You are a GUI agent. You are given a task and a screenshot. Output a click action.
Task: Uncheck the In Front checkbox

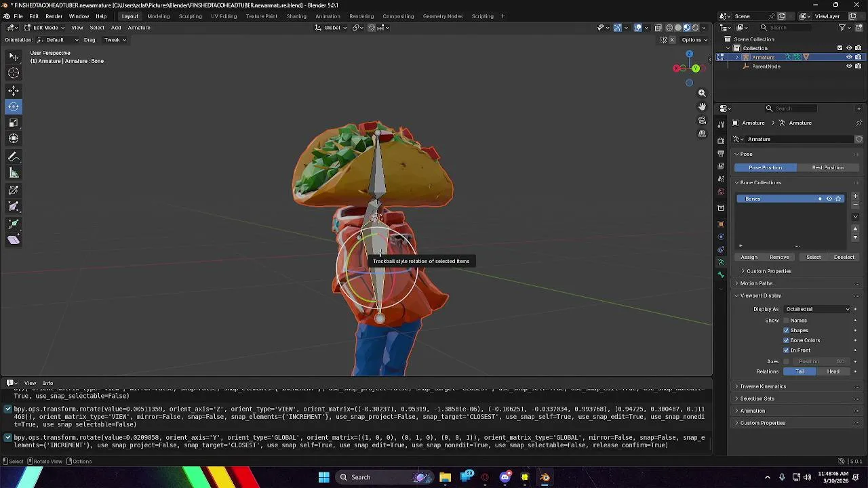787,350
